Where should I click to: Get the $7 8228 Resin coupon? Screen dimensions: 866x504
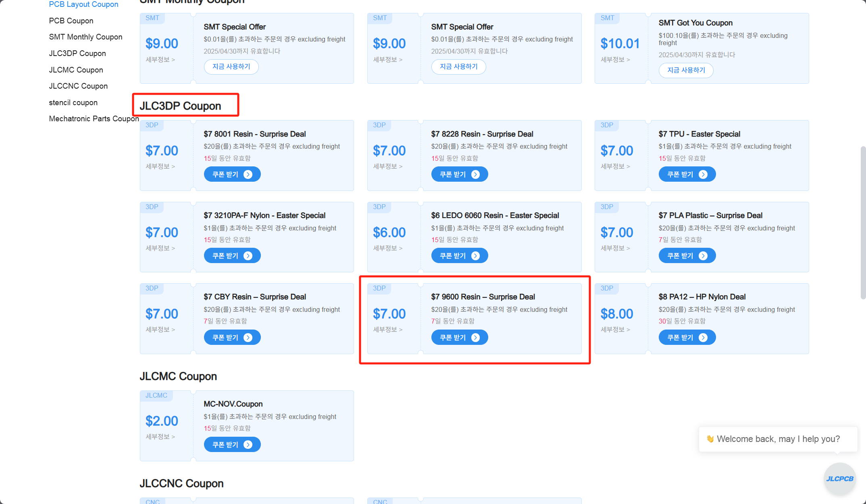tap(460, 174)
